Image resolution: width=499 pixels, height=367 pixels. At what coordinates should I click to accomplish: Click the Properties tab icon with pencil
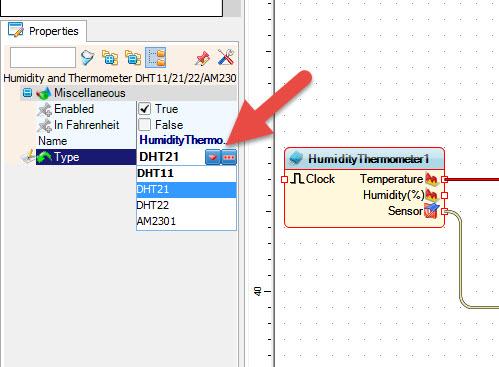pos(16,30)
